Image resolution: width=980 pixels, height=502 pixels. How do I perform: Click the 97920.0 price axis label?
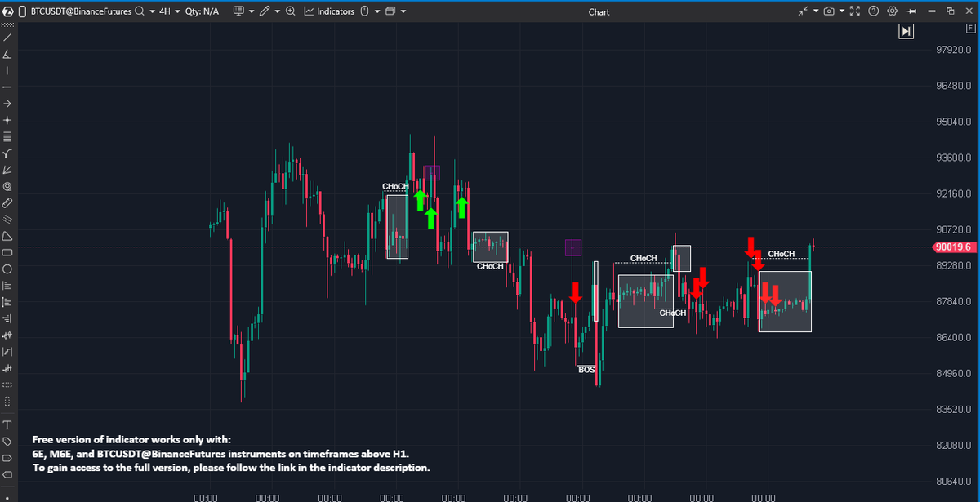pos(953,50)
